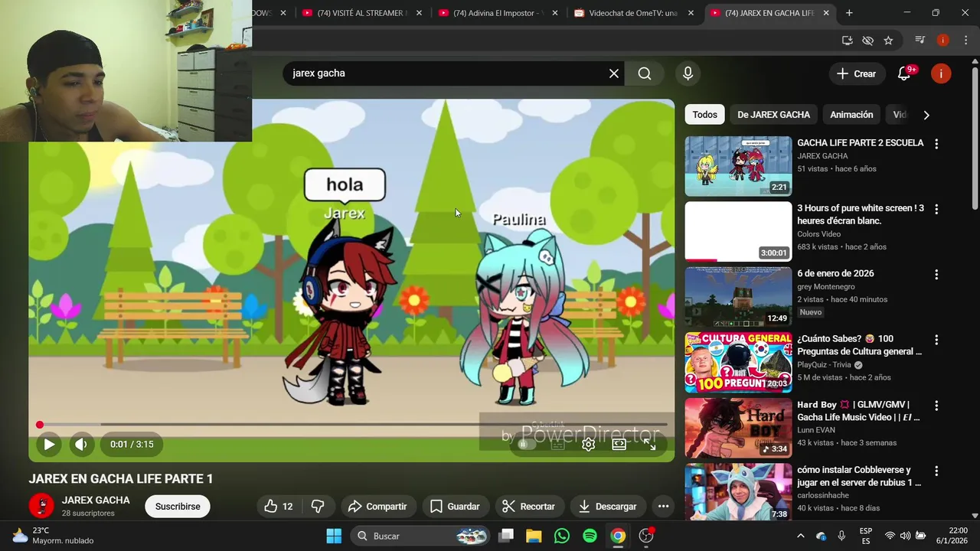Open the YouTube account avatar menu
Screen dimensions: 980x551
941,73
